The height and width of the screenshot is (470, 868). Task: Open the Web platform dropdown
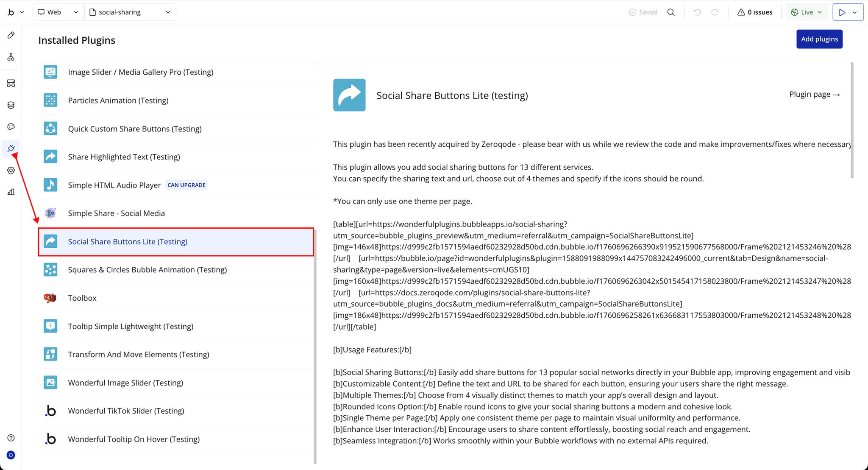pos(58,12)
